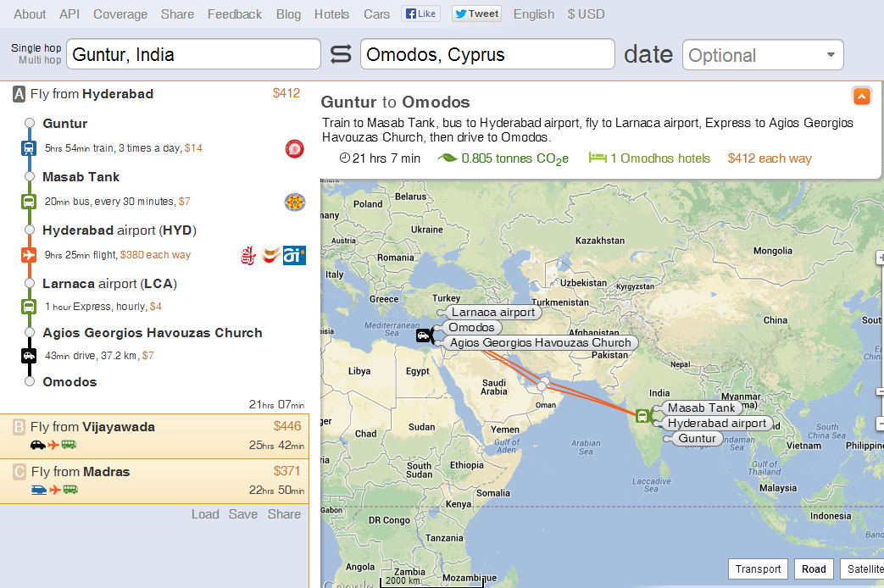
Task: Select the Guntur label on the map
Action: click(697, 438)
